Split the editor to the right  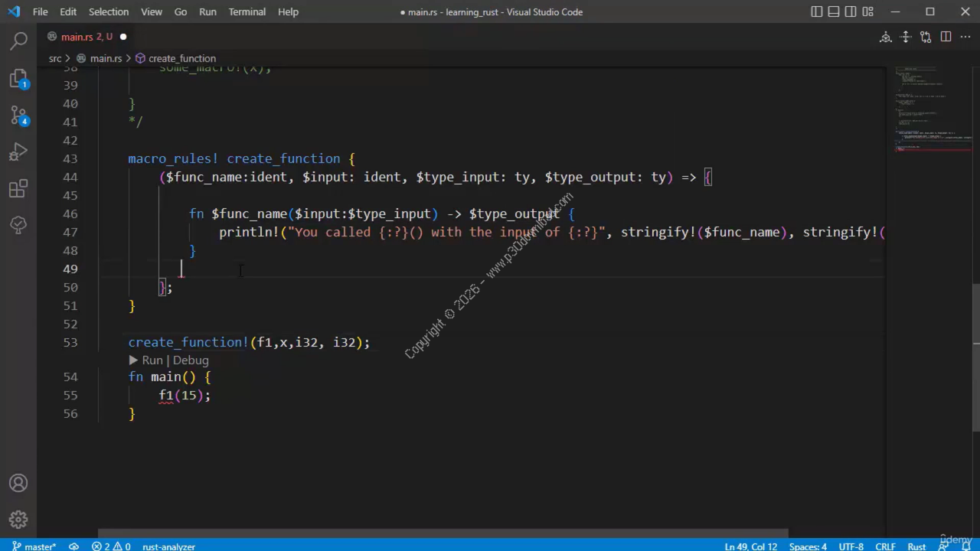pyautogui.click(x=946, y=37)
